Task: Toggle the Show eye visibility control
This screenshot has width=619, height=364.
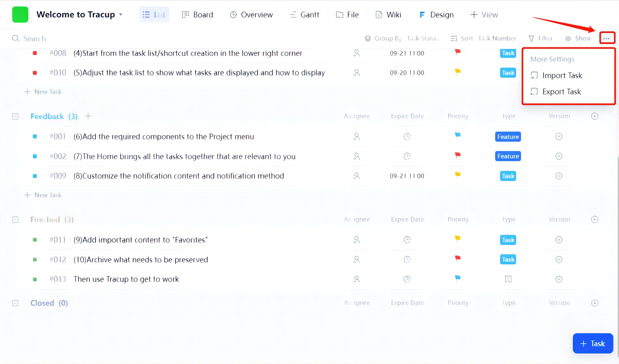Action: coord(568,38)
